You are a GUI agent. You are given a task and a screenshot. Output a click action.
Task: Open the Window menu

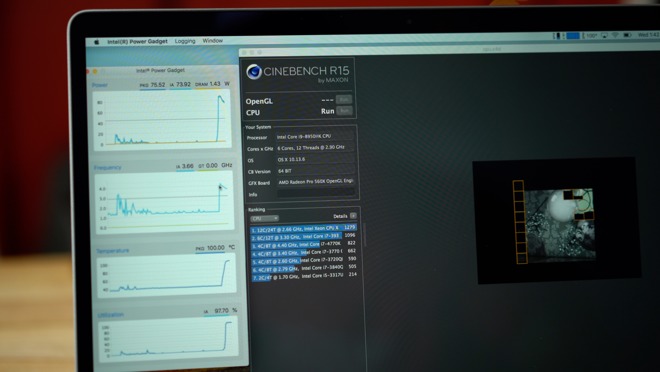(213, 40)
